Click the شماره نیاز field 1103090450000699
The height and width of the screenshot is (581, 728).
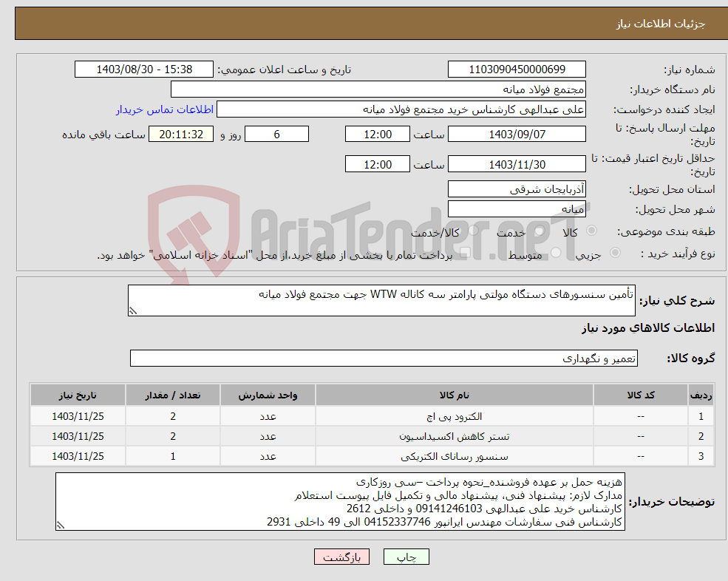[x=517, y=69]
